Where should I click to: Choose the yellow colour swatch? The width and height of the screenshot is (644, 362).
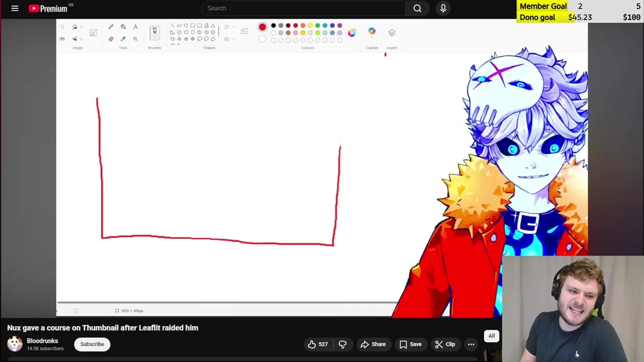tap(310, 26)
